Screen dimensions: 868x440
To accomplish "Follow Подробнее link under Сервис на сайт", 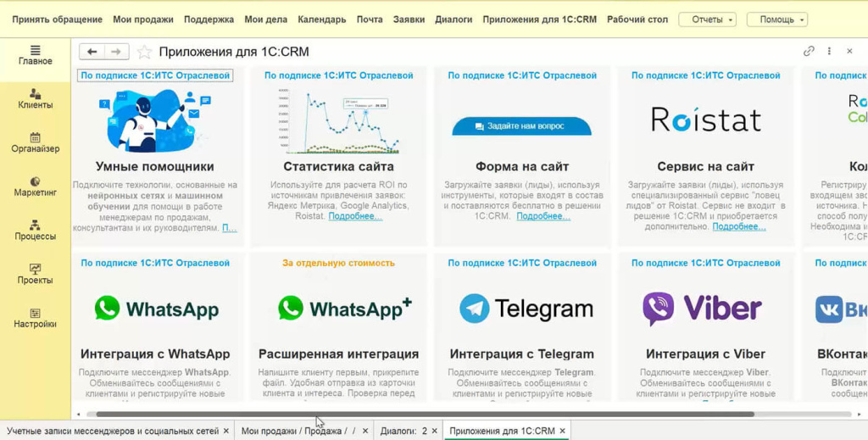I will (739, 227).
